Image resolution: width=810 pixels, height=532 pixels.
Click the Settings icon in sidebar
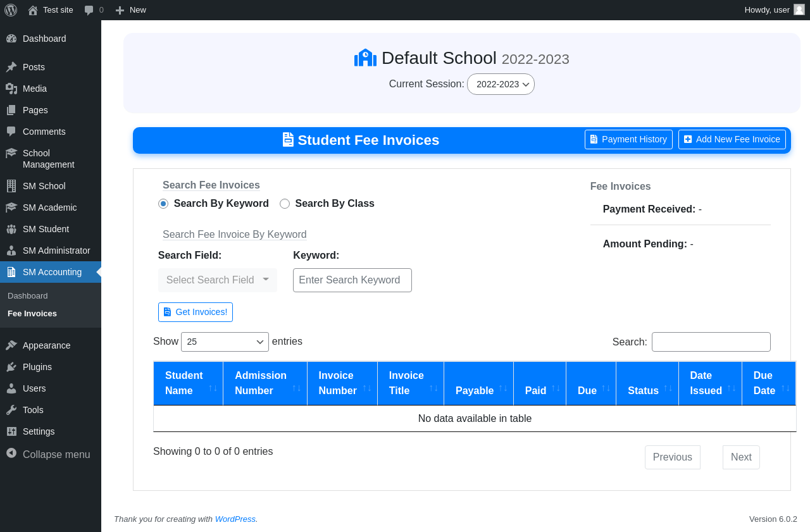point(11,431)
